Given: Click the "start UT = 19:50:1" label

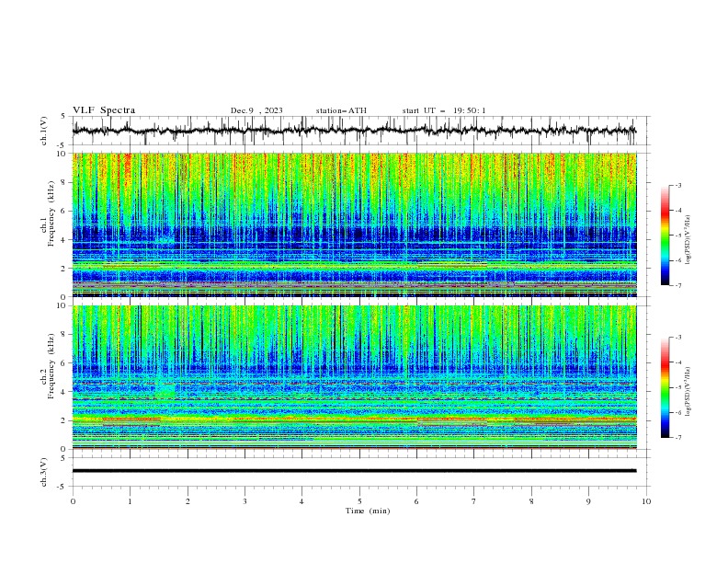Looking at the screenshot, I should point(444,110).
